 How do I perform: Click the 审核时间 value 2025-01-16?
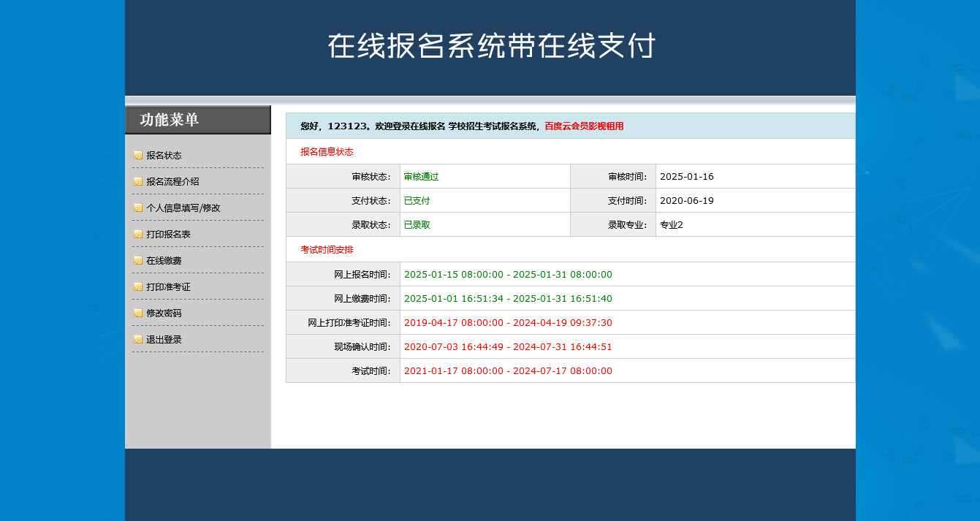(687, 177)
